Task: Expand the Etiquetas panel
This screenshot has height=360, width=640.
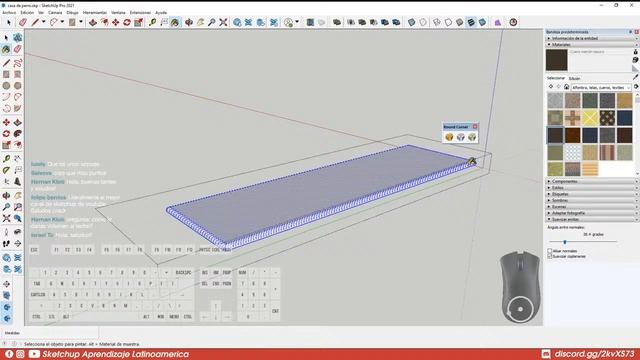Action: [x=592, y=194]
